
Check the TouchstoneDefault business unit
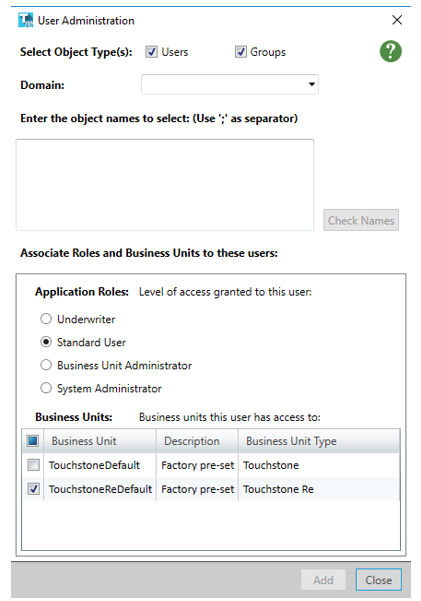pos(33,465)
